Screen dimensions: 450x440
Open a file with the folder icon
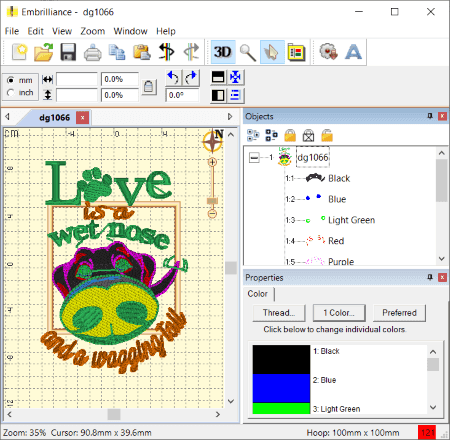click(x=43, y=52)
